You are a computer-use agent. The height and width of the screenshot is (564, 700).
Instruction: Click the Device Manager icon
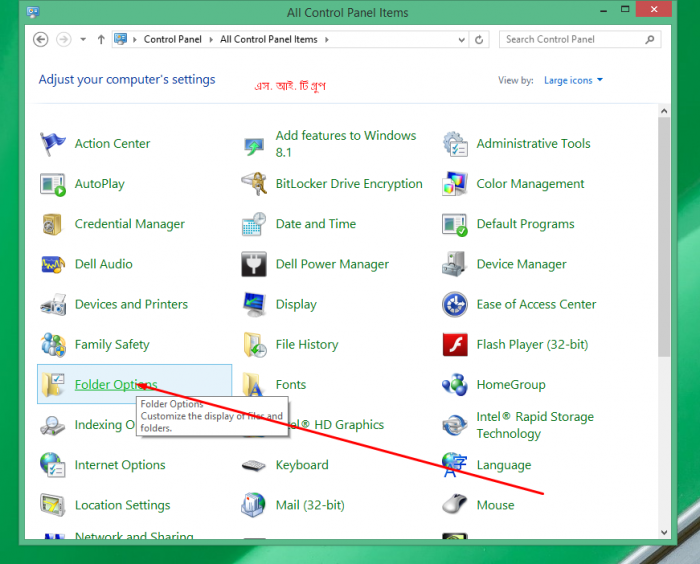point(455,265)
